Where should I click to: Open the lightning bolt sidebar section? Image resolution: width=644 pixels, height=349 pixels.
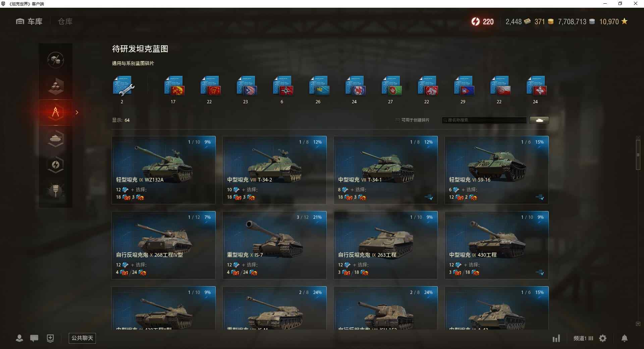pyautogui.click(x=56, y=164)
